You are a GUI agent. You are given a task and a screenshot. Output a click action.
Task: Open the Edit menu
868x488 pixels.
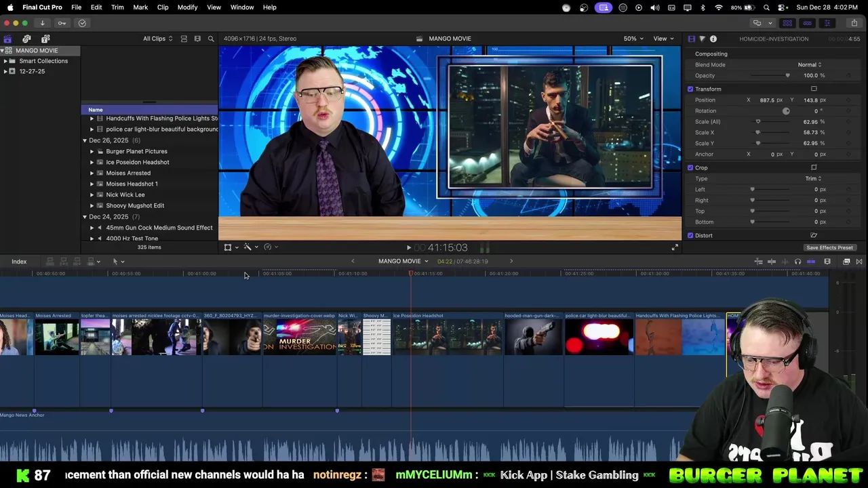[96, 7]
